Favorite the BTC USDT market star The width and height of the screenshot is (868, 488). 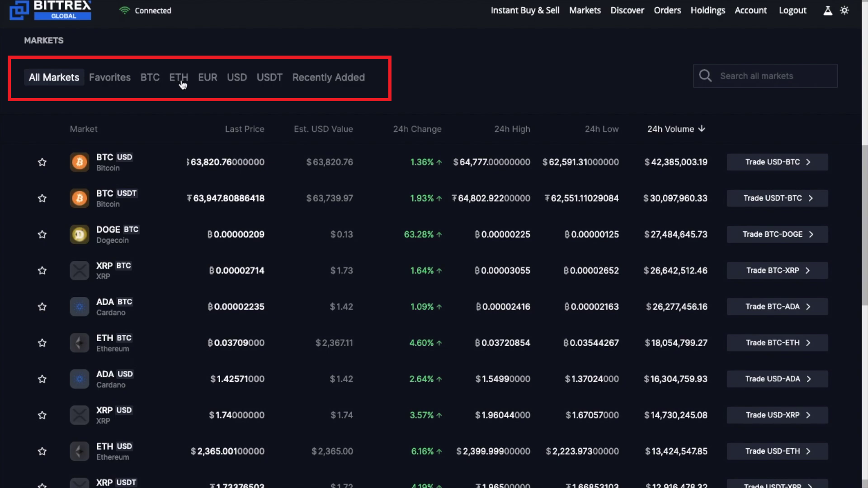[42, 198]
